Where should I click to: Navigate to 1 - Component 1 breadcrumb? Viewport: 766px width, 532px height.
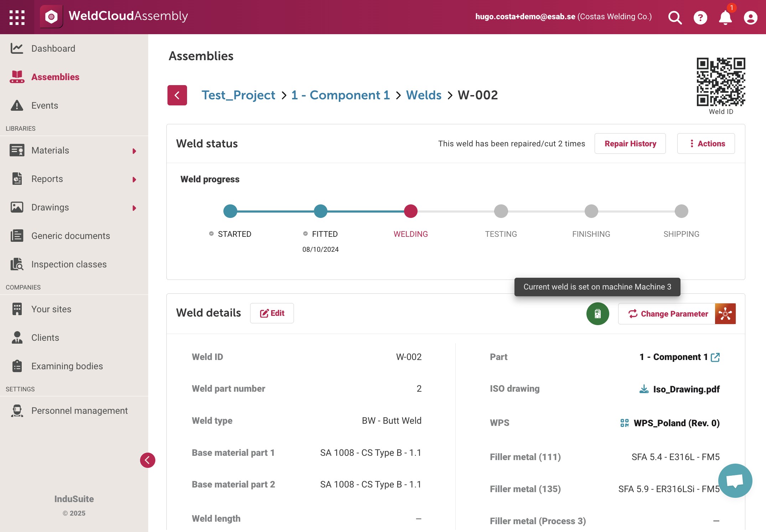click(x=340, y=95)
